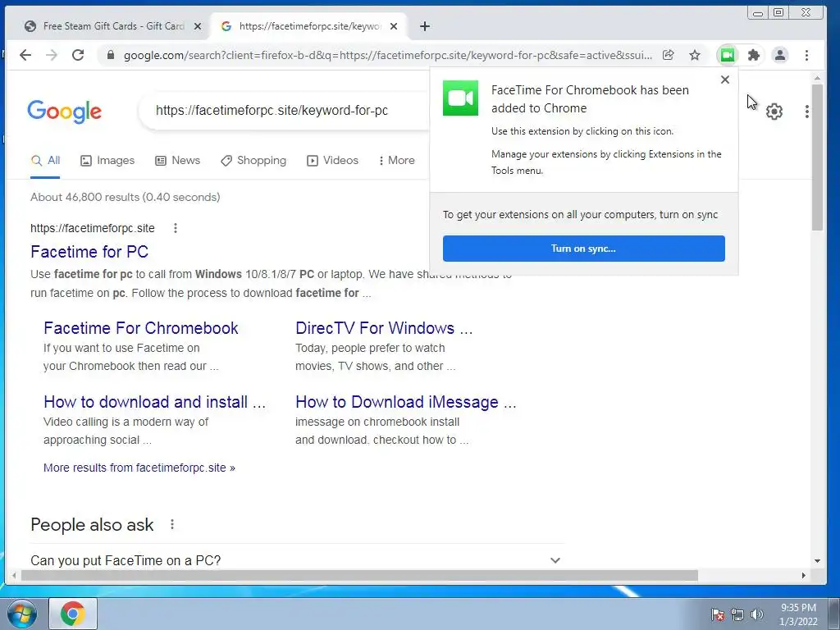840x630 pixels.
Task: Click the FaceTime extension icon in toolbar
Action: (728, 55)
